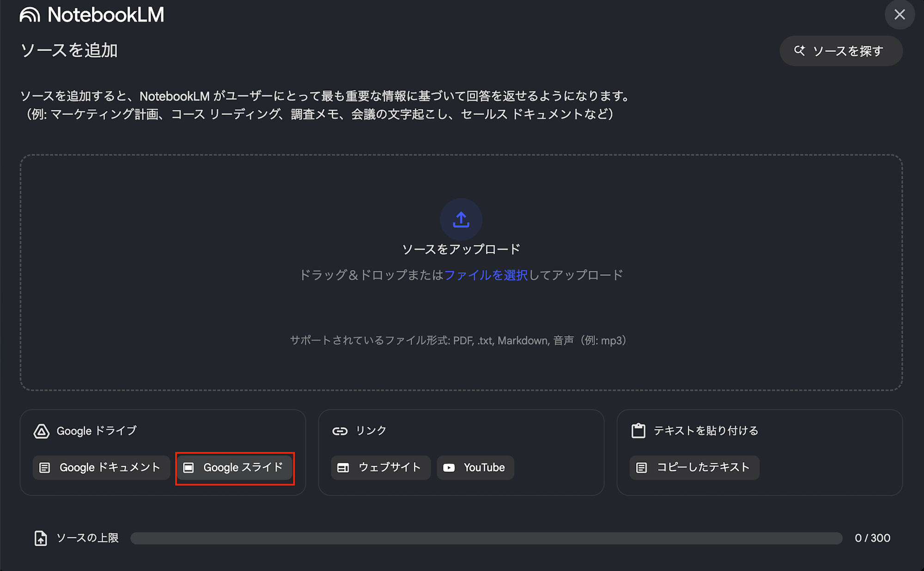The image size is (924, 571).
Task: Click the source limit file icon
Action: (x=41, y=538)
